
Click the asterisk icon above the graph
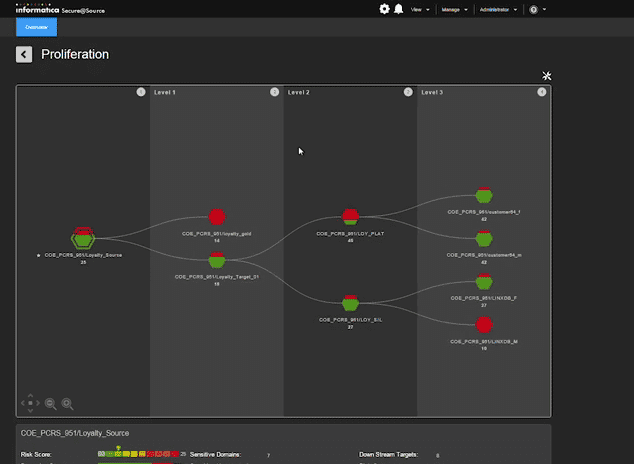tap(547, 76)
